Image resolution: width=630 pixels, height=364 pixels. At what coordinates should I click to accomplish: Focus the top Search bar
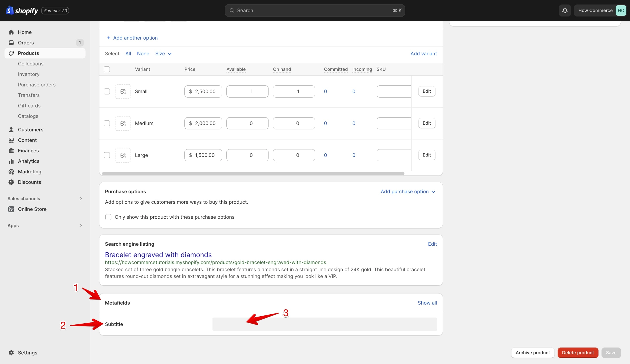pos(315,10)
